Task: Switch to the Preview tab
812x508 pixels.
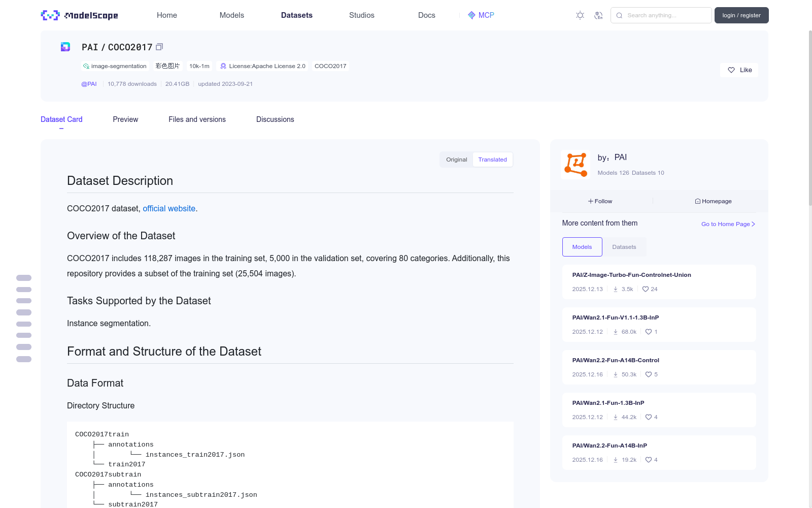Action: tap(125, 119)
